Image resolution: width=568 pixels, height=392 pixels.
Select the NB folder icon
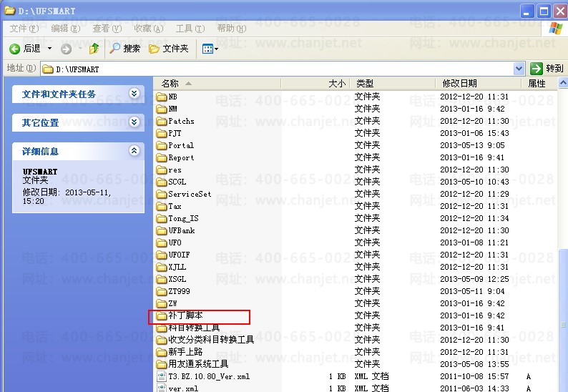coord(162,97)
